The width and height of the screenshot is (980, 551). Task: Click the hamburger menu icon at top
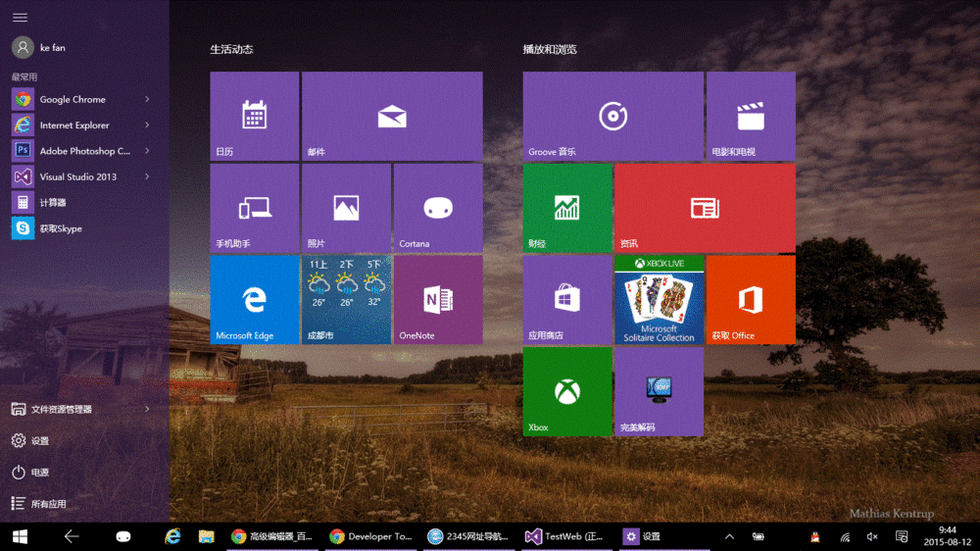[20, 18]
